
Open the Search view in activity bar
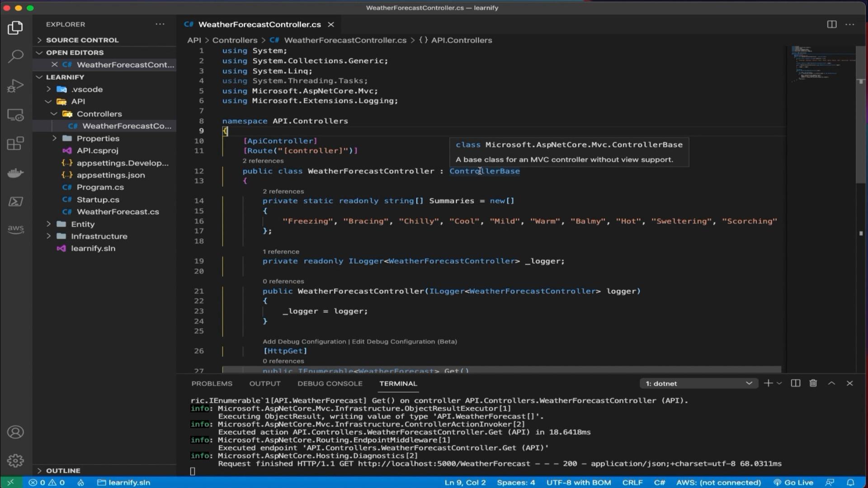[x=15, y=56]
